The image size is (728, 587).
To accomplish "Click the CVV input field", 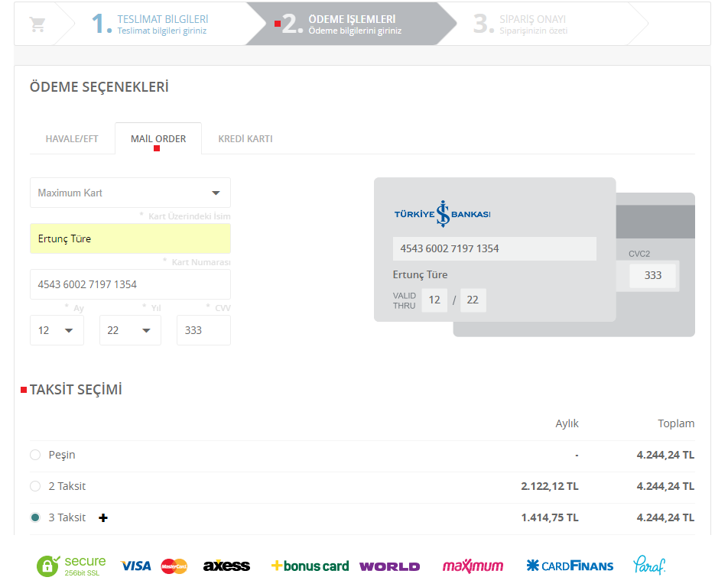I will [x=203, y=330].
